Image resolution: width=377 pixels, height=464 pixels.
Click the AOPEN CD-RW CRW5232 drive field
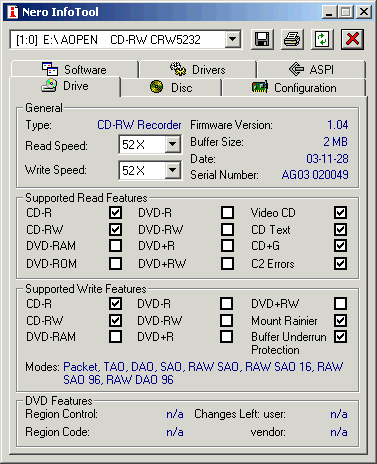pyautogui.click(x=125, y=40)
